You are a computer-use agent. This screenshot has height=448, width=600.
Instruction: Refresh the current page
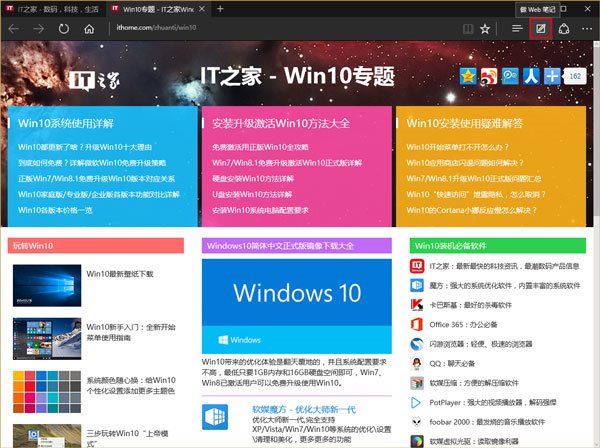point(64,29)
